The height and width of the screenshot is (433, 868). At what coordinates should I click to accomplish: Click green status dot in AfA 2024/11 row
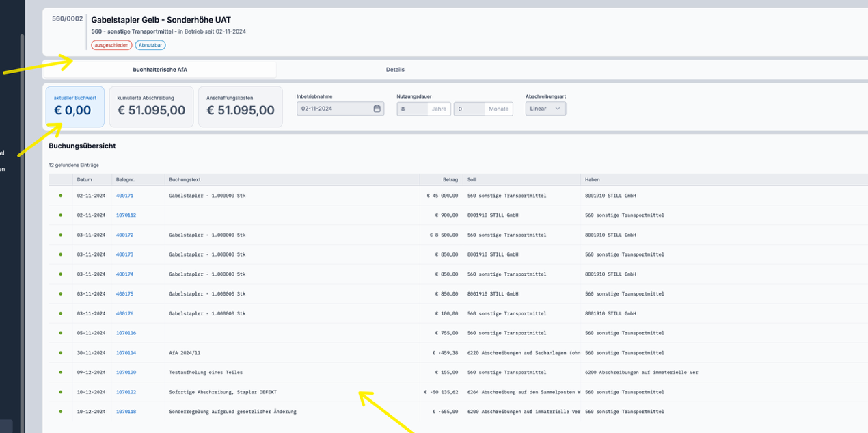pyautogui.click(x=60, y=353)
